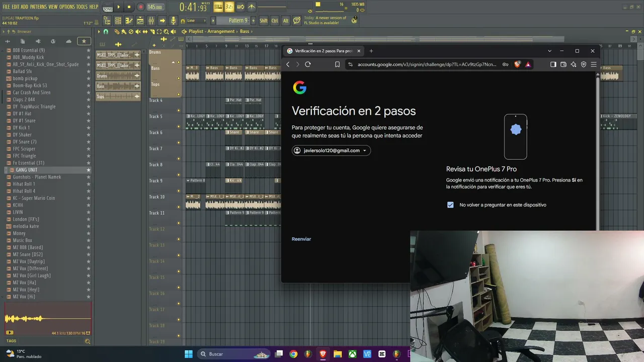Open Brave Wallet icon in toolbar
Image resolution: width=644 pixels, height=362 pixels.
(x=563, y=64)
